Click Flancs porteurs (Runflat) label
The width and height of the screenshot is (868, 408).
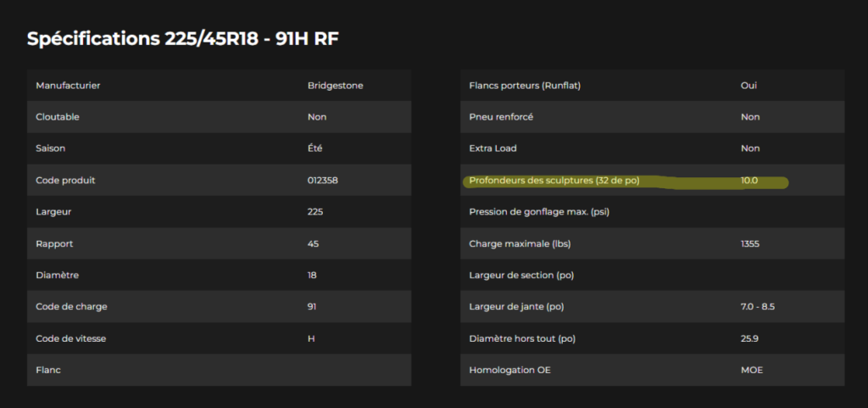[525, 86]
